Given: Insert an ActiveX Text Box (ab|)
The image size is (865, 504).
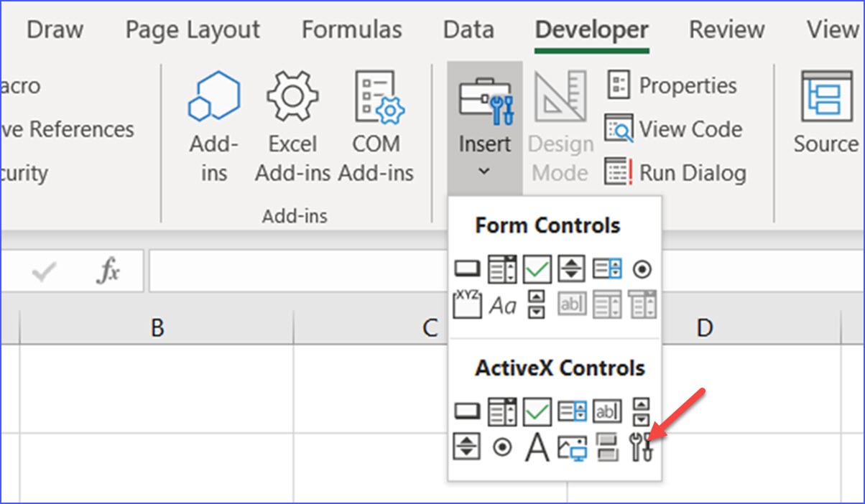Looking at the screenshot, I should 607,412.
